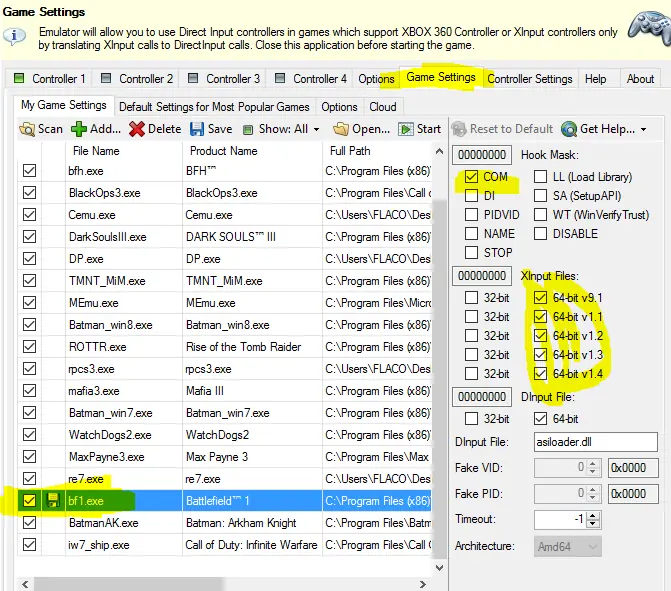Enable the DI hook mask checkbox
This screenshot has height=591, width=671.
[x=471, y=196]
